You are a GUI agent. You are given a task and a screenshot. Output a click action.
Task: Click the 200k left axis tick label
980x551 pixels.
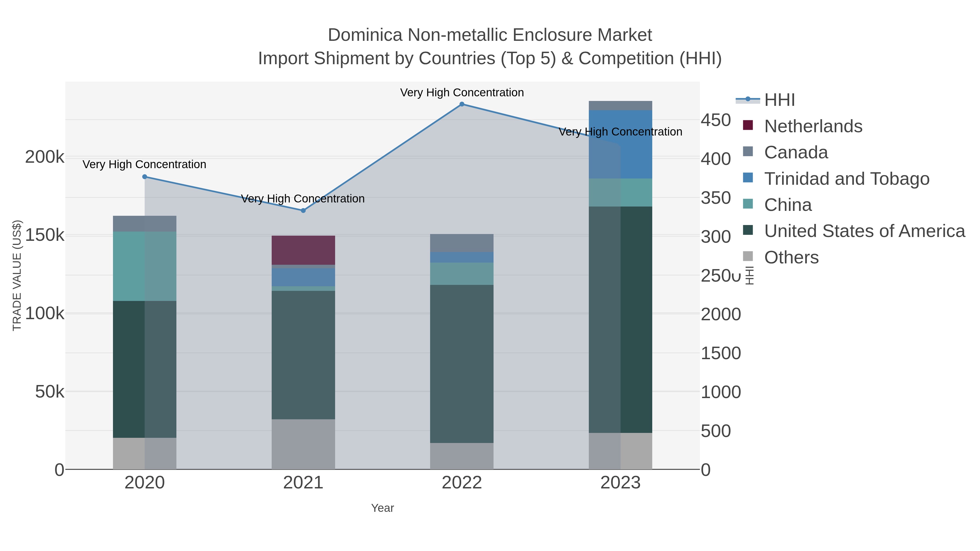45,157
